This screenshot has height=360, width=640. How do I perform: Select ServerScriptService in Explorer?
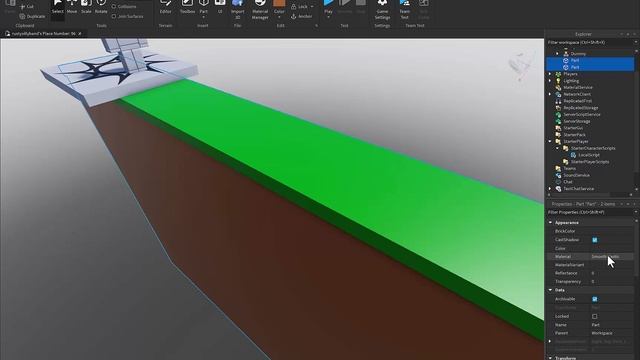(x=582, y=114)
